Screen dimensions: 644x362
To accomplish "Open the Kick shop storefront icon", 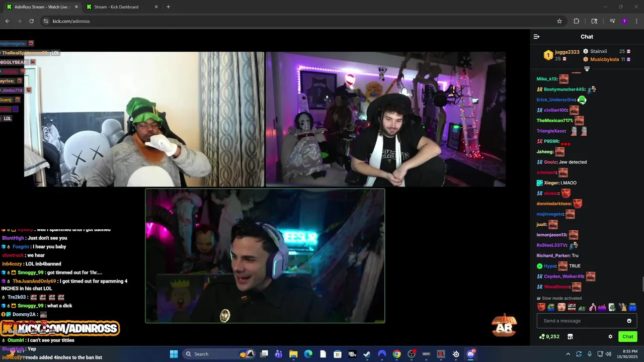I will pos(570,337).
